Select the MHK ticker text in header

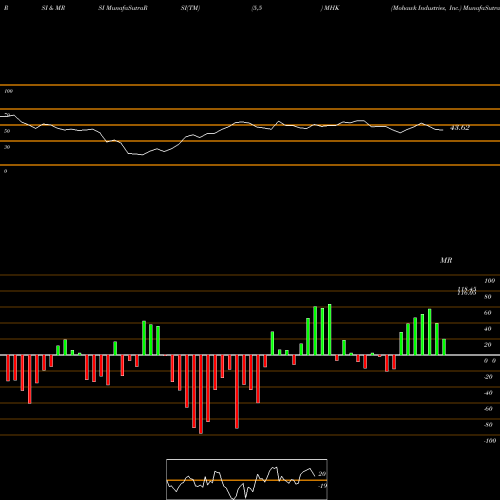(331, 8)
